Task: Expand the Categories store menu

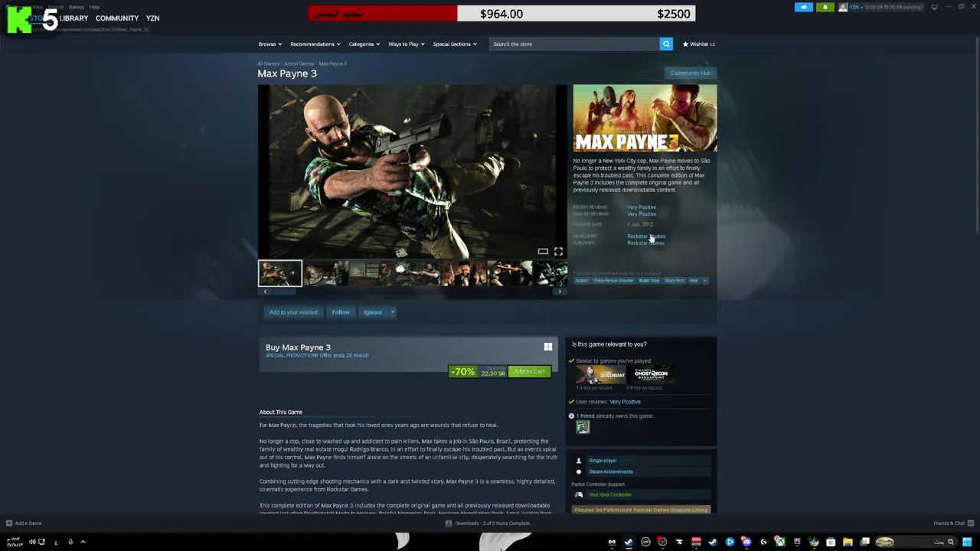Action: click(x=364, y=44)
